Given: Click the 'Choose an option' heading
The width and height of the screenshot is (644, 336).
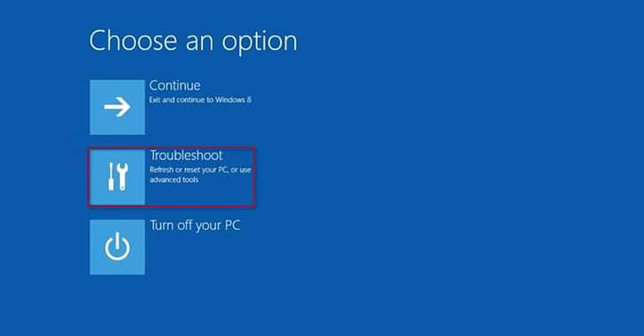Looking at the screenshot, I should point(193,41).
